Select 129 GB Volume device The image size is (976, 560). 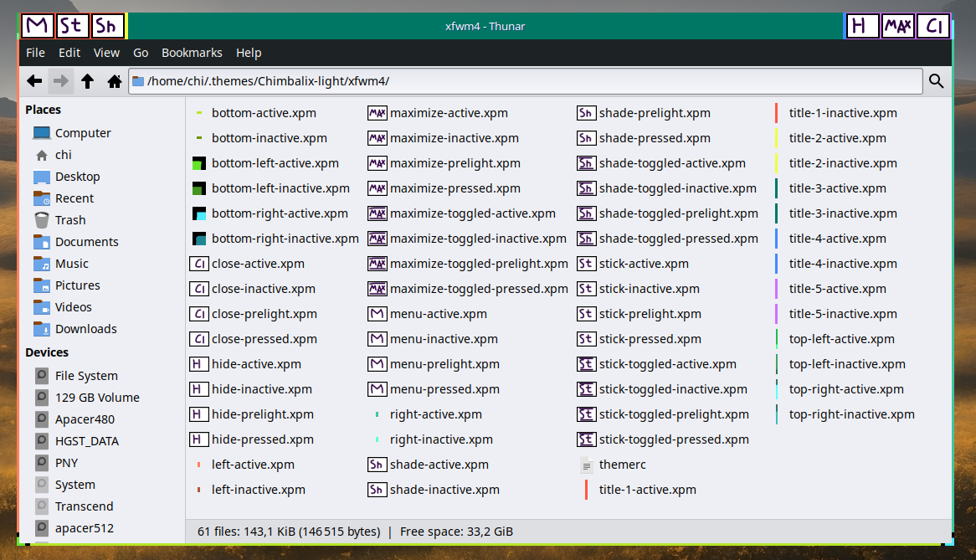coord(97,398)
